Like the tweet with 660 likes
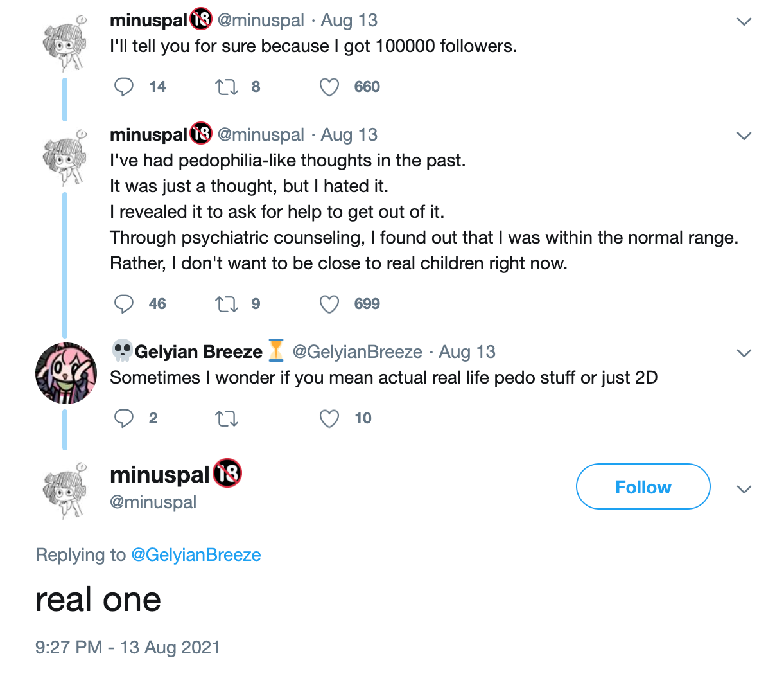 pyautogui.click(x=329, y=87)
